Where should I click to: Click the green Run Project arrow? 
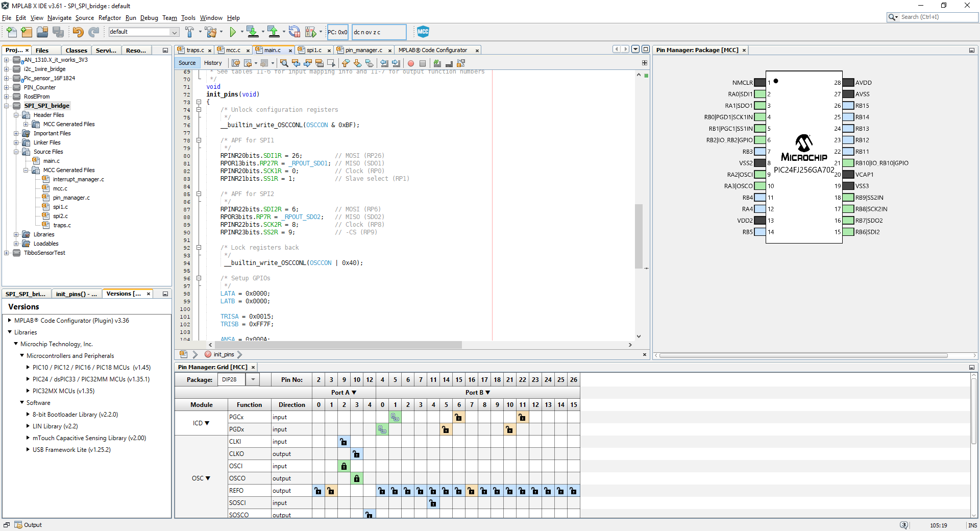tap(233, 32)
